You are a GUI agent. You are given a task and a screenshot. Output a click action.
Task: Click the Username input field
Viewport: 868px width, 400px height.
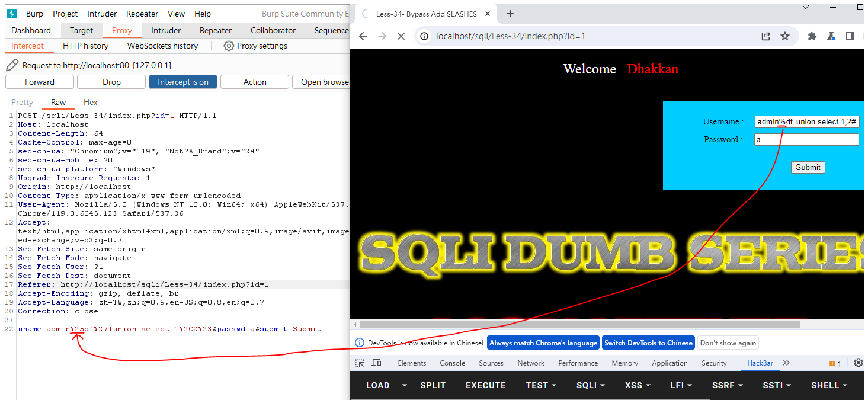click(806, 121)
